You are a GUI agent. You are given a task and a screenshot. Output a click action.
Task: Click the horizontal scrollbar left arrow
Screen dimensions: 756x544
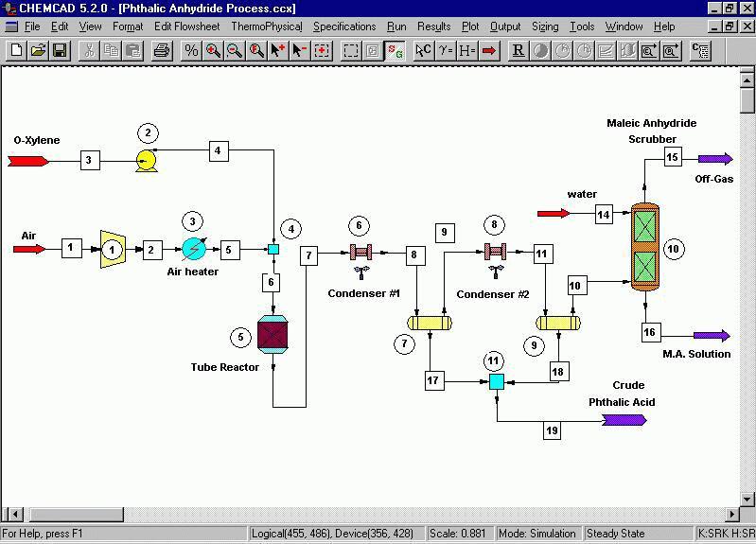click(15, 515)
